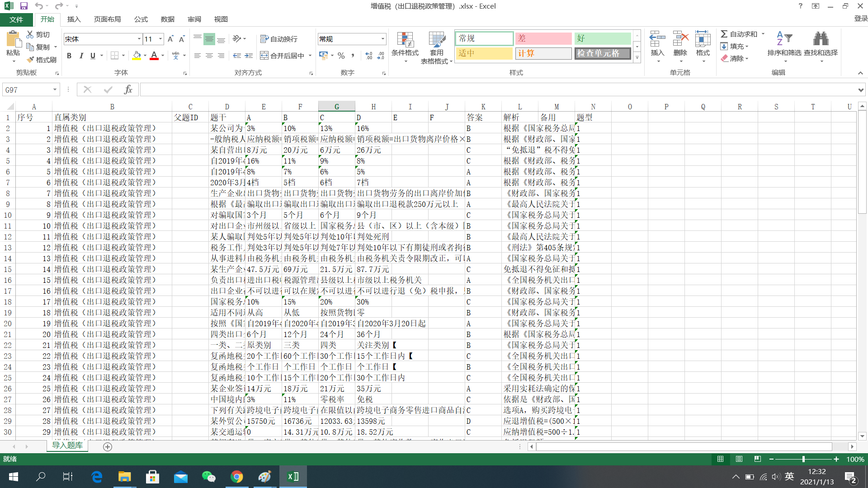Click the decrease decimal icon
868x488 pixels.
point(381,56)
